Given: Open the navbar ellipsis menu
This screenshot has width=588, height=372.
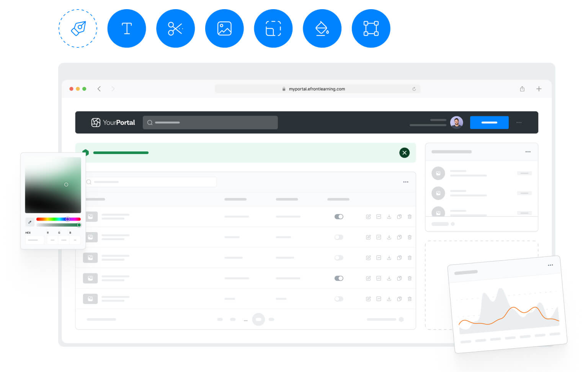Looking at the screenshot, I should (x=519, y=123).
